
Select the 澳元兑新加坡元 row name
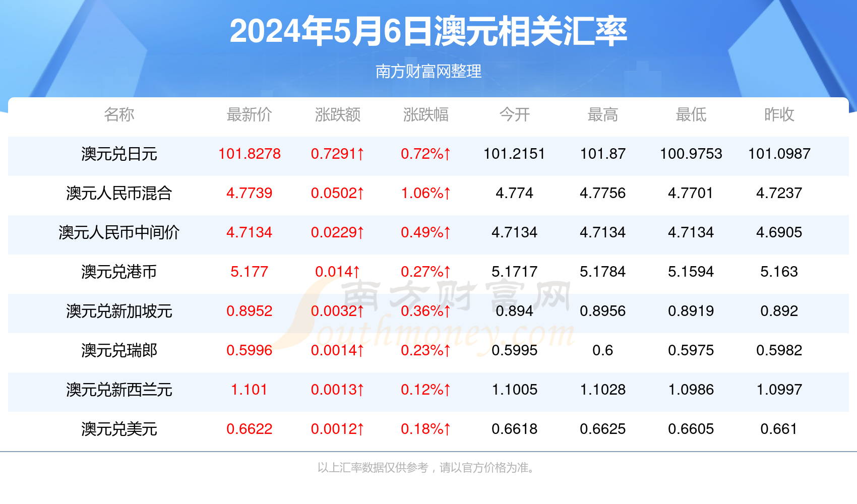tap(119, 311)
